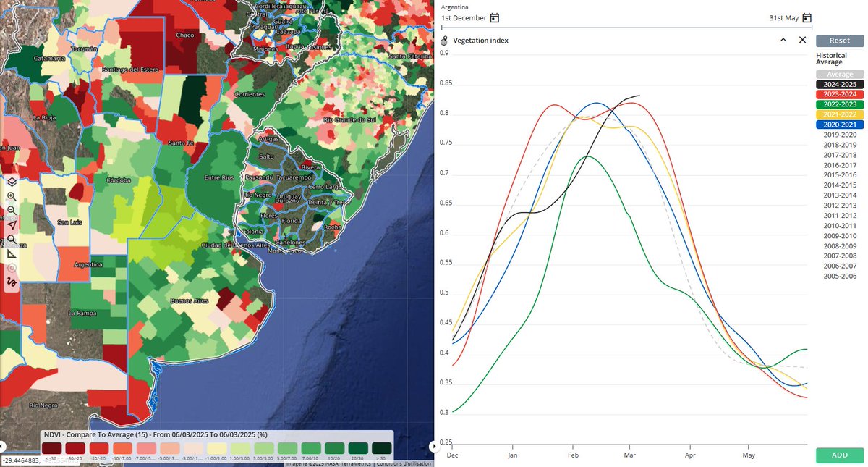Enable the 2009-2010 season
Viewport: 868px width, 467px height.
840,236
